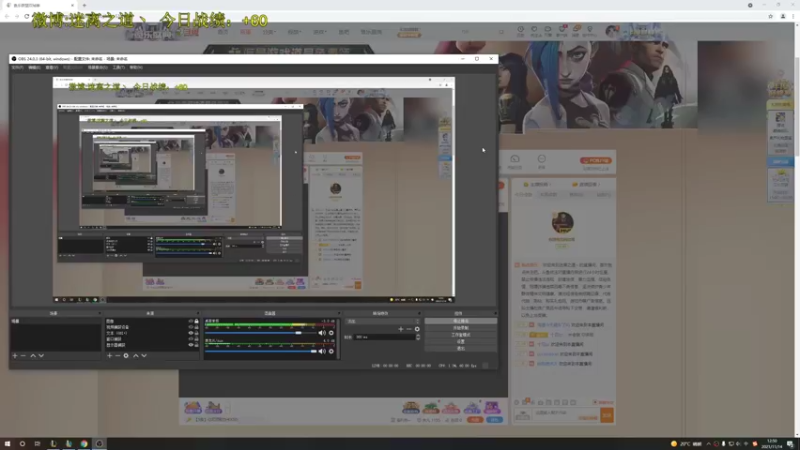Viewport: 800px width, 450px height.
Task: Toggle visibility of fourth source row
Action: [191, 339]
